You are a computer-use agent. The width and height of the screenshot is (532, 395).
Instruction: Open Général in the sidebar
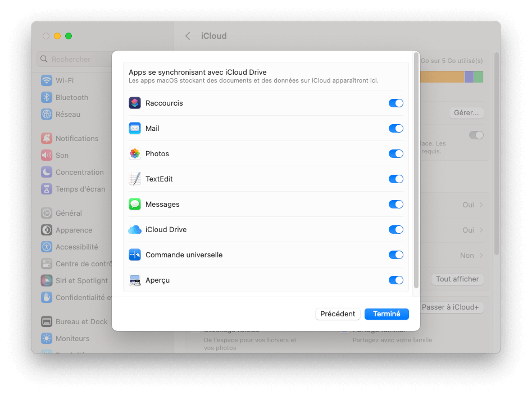tap(69, 213)
